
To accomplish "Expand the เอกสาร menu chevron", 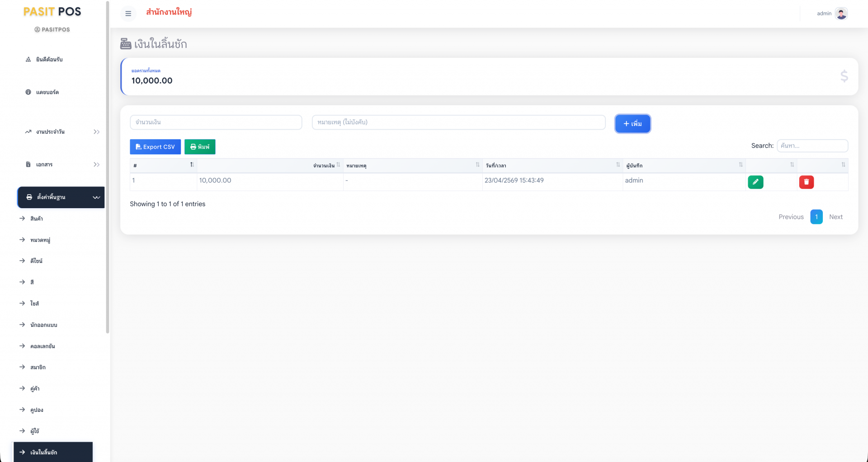I will [96, 164].
